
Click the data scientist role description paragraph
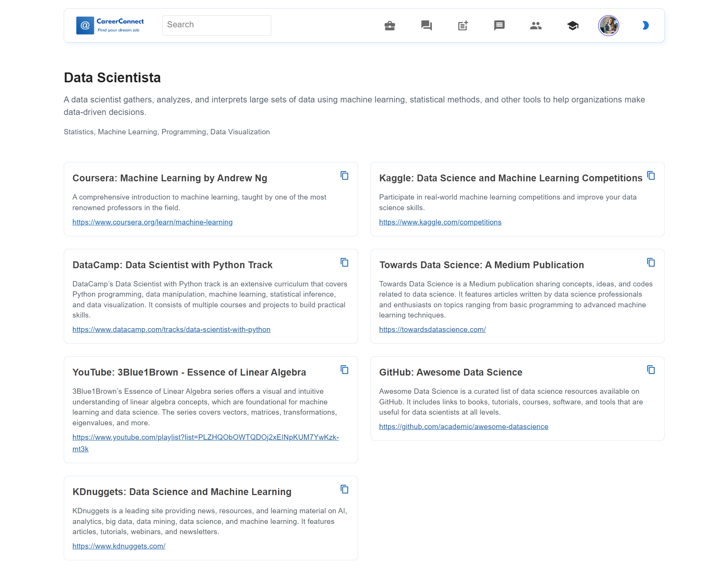tap(354, 106)
